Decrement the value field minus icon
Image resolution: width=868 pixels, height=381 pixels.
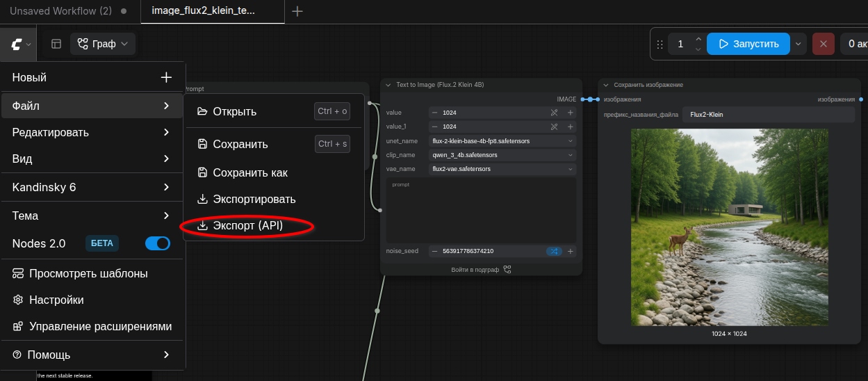coord(435,113)
